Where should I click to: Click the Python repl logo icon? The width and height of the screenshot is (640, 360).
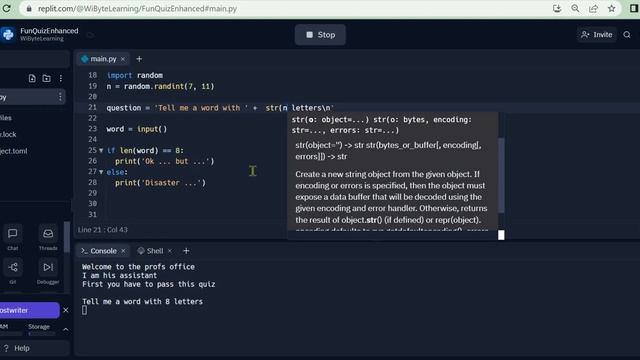pos(8,35)
